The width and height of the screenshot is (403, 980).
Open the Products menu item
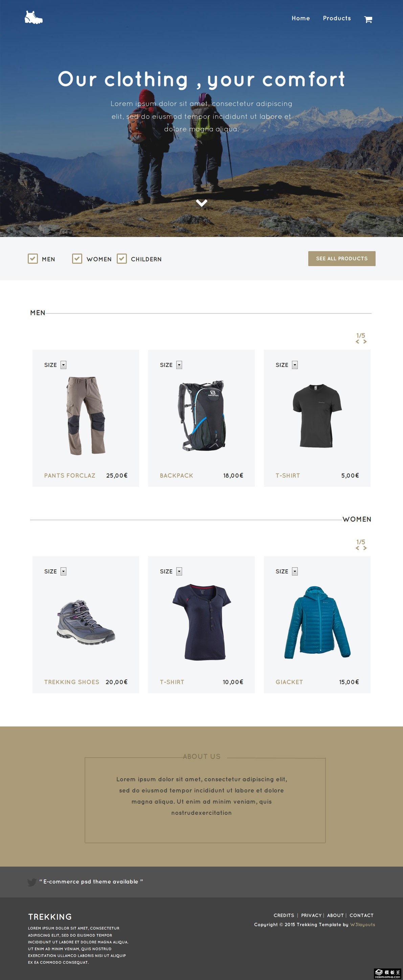[337, 18]
